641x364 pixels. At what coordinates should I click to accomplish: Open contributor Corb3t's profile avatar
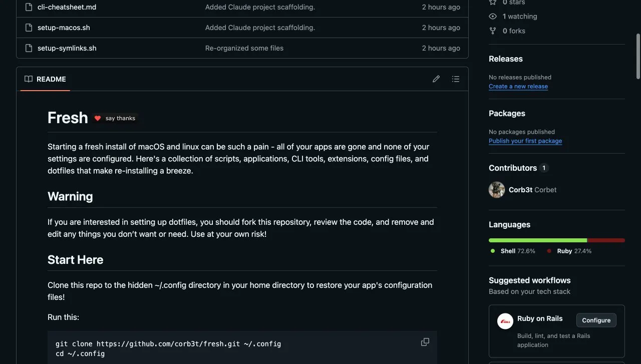[x=496, y=190]
